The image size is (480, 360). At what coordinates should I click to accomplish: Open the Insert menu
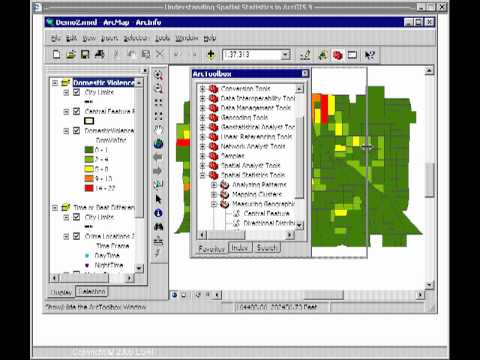(x=109, y=38)
